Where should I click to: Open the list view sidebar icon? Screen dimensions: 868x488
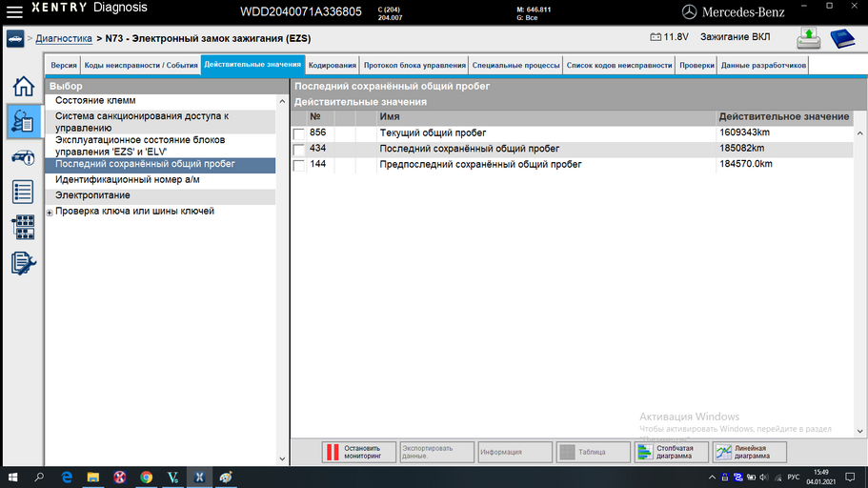(x=23, y=193)
